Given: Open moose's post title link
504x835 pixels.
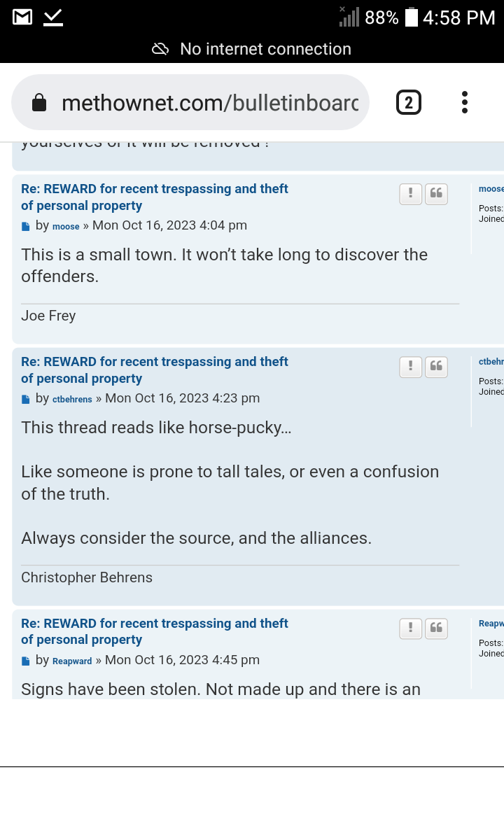Looking at the screenshot, I should click(154, 197).
